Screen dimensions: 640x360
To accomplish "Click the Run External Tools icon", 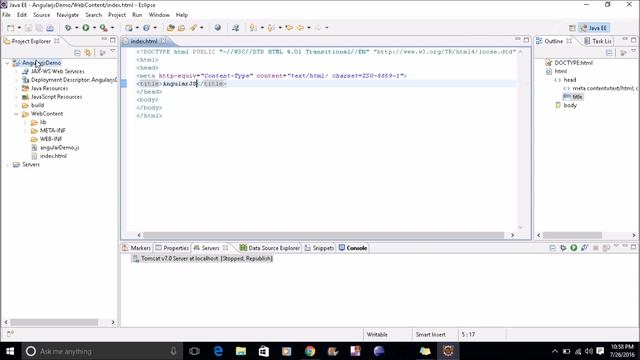I will coord(104,28).
